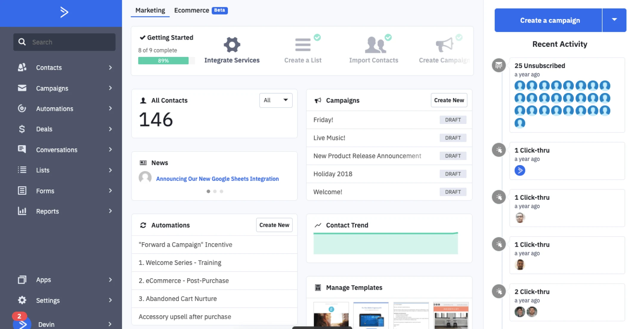The image size is (644, 329).
Task: Click in the Search input field
Action: 64,42
